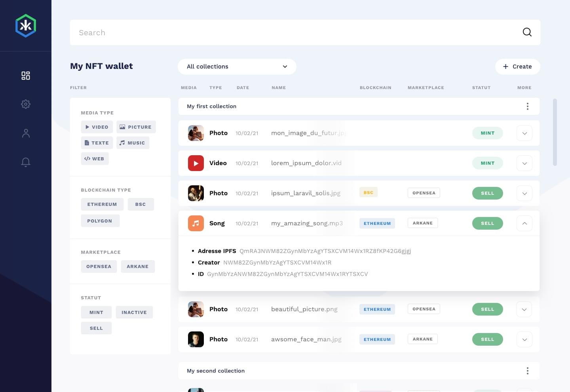
Task: Enable the ETHEREUM blockchain filter
Action: point(102,204)
